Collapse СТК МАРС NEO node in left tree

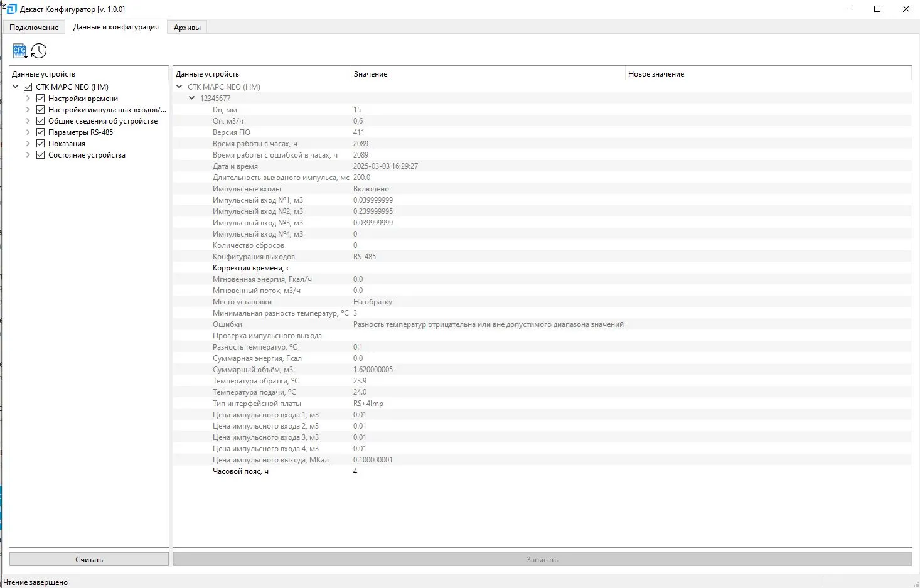pos(16,87)
